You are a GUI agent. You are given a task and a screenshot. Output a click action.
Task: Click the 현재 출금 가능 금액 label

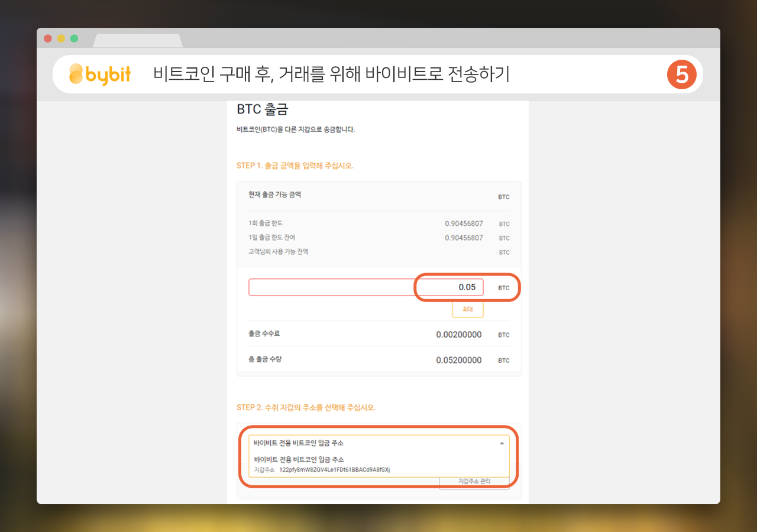tap(275, 194)
